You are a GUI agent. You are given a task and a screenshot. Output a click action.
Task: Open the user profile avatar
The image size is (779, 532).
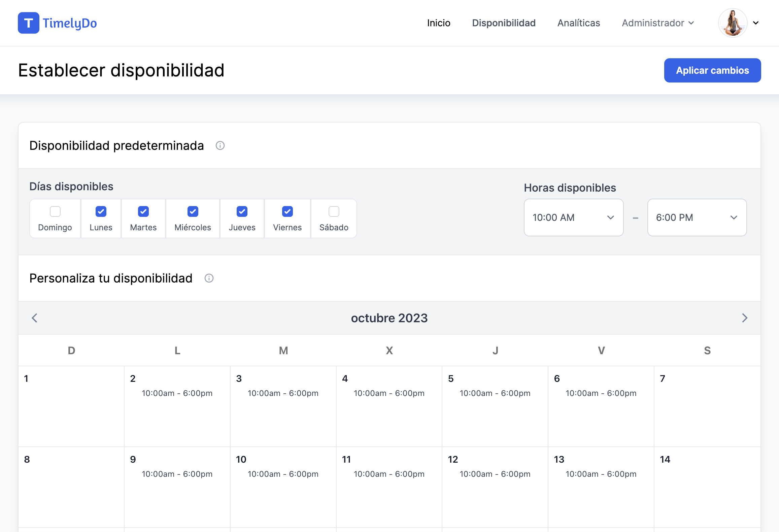point(733,23)
